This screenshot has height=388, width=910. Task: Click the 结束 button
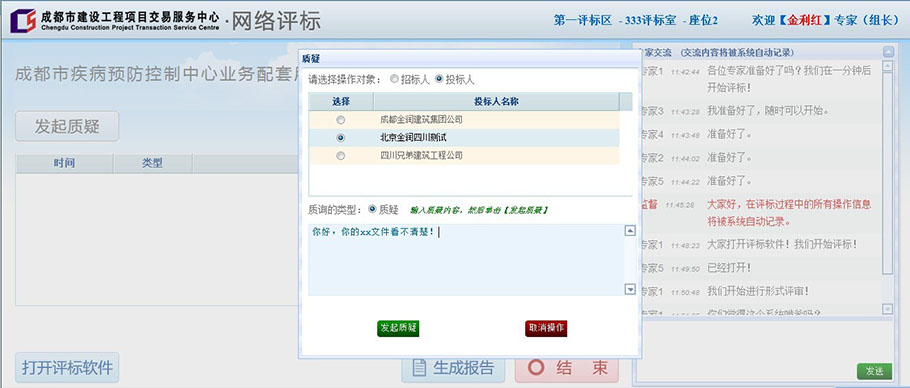point(567,368)
